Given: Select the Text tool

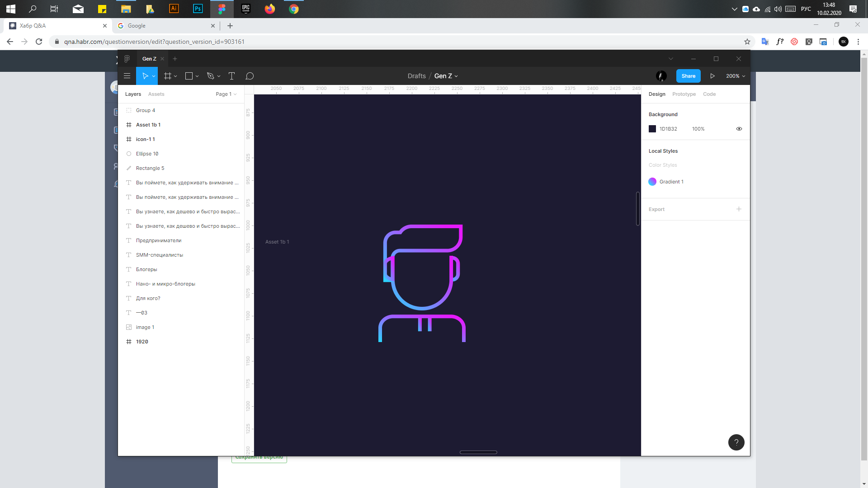Looking at the screenshot, I should (231, 76).
